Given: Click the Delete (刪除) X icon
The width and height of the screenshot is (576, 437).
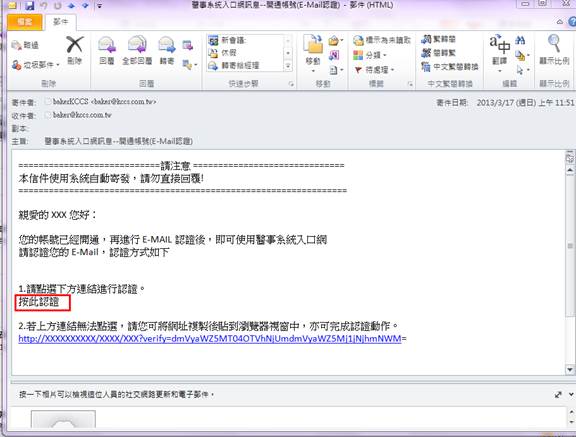Looking at the screenshot, I should point(75,45).
